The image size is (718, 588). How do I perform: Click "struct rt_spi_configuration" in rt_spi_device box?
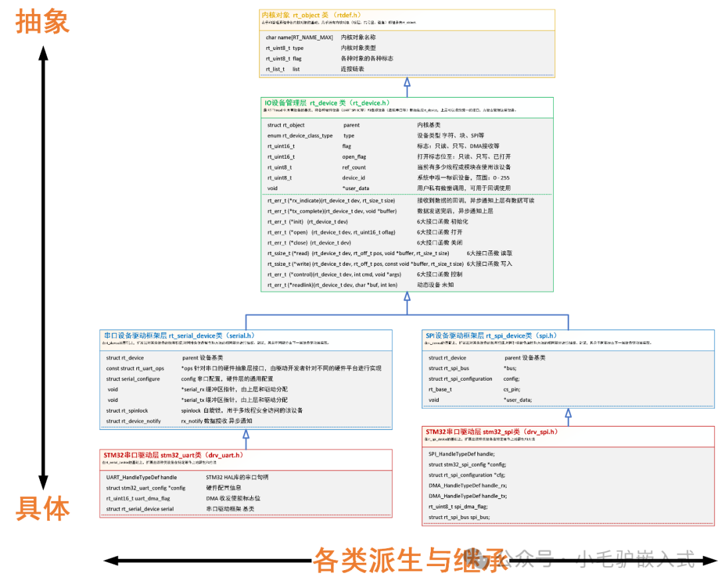[x=460, y=379]
